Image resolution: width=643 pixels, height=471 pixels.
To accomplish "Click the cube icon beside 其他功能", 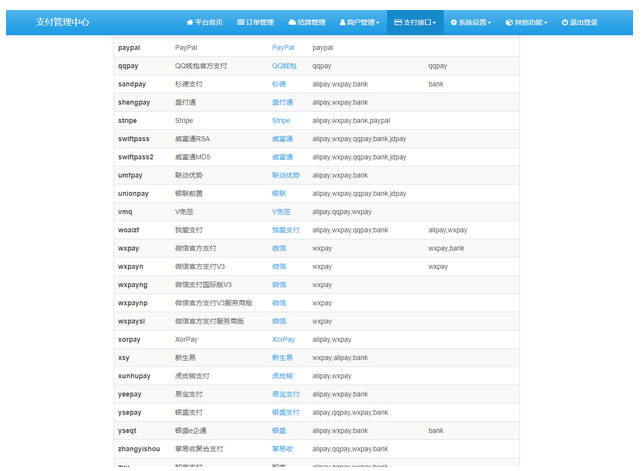I will (510, 21).
